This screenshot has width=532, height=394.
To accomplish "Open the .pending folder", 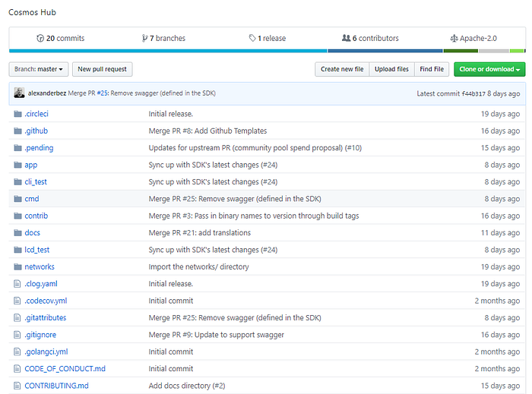I will [39, 148].
